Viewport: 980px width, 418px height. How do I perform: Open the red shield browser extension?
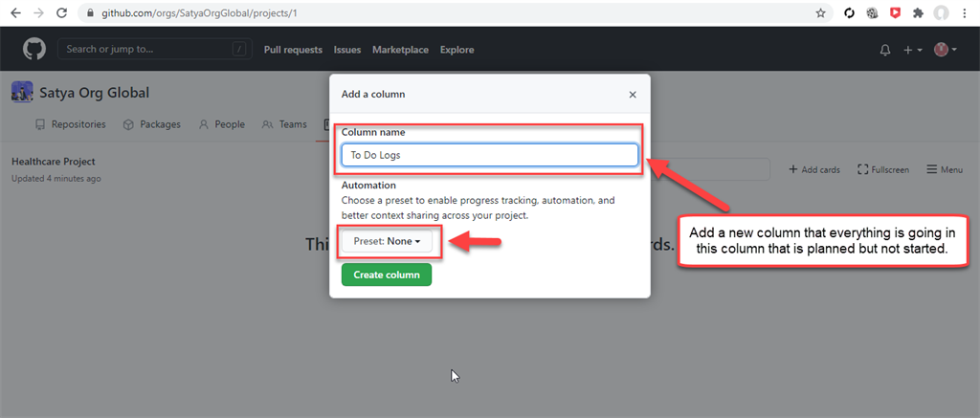895,13
